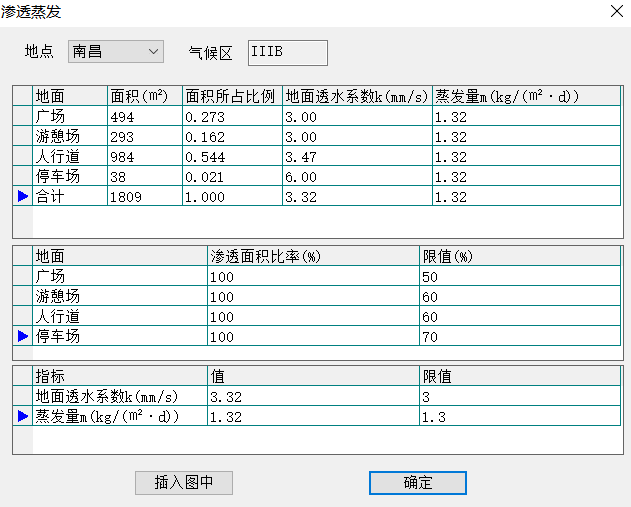
Task: Click the 蒸发量 row arrow in third table
Action: pos(23,416)
